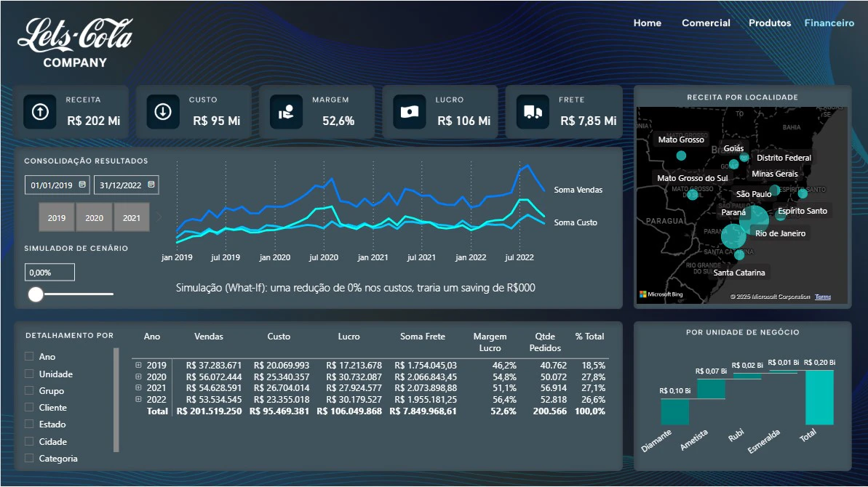Screen dimensions: 868x487
Task: Click total sales value R$ 201.519.250
Action: coord(210,411)
